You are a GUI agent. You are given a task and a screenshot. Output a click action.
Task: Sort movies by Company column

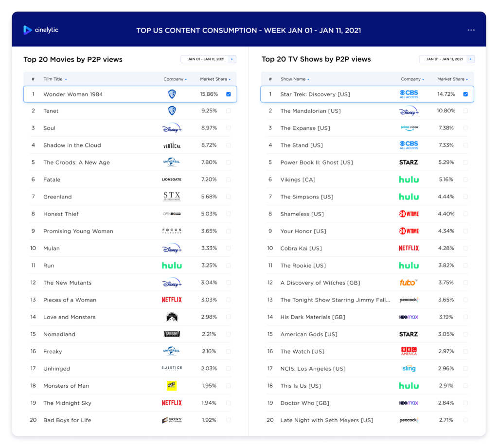click(175, 79)
